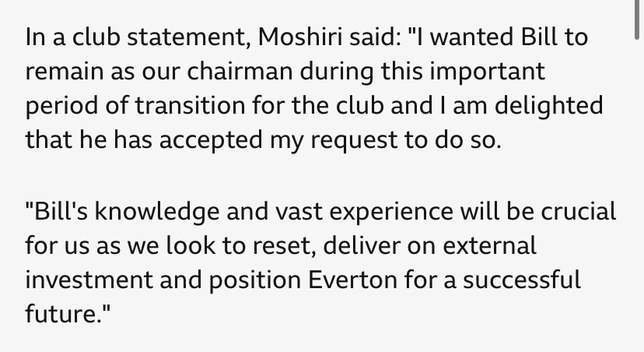Click the word "crucial" in second paragraph
Screen dimensions: 644x352
pos(579,211)
